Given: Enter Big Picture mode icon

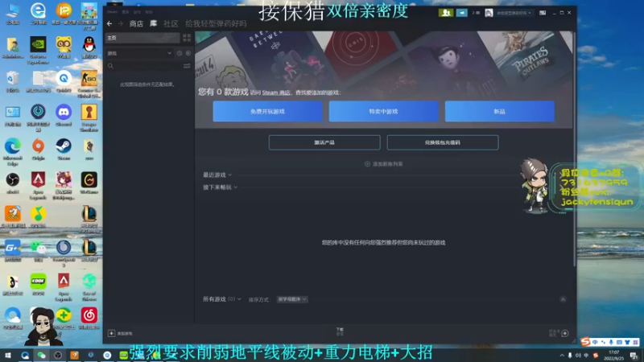Looking at the screenshot, I should 543,13.
